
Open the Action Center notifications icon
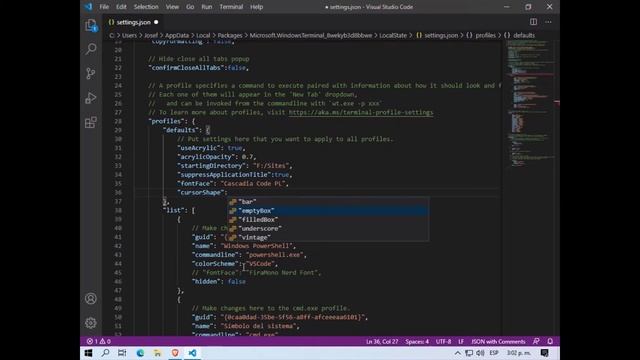coord(544,353)
